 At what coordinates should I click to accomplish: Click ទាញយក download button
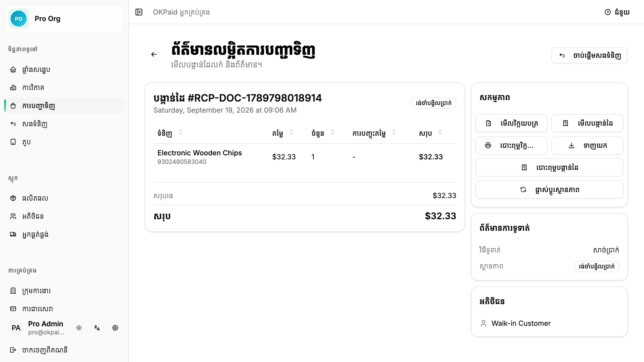(587, 145)
